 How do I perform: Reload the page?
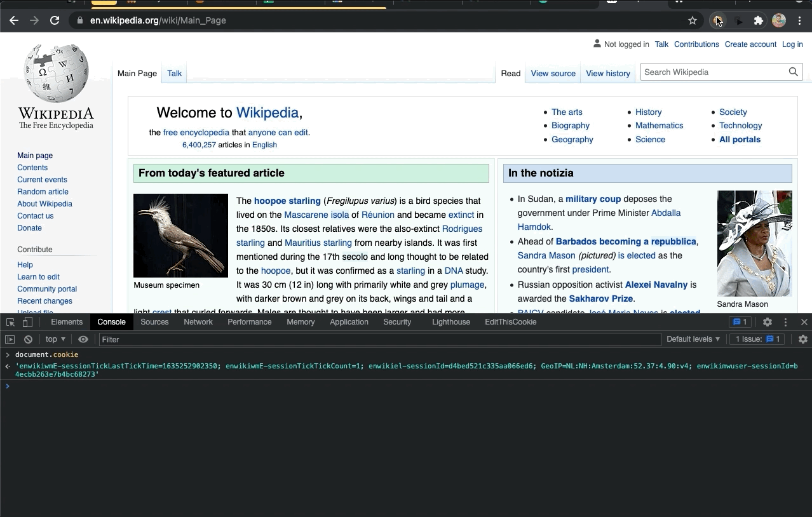[55, 20]
